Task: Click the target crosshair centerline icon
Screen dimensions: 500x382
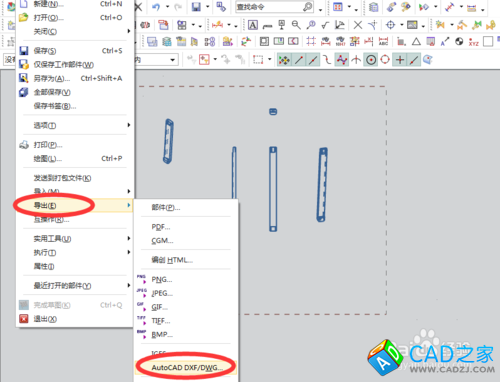Action: tap(390, 25)
